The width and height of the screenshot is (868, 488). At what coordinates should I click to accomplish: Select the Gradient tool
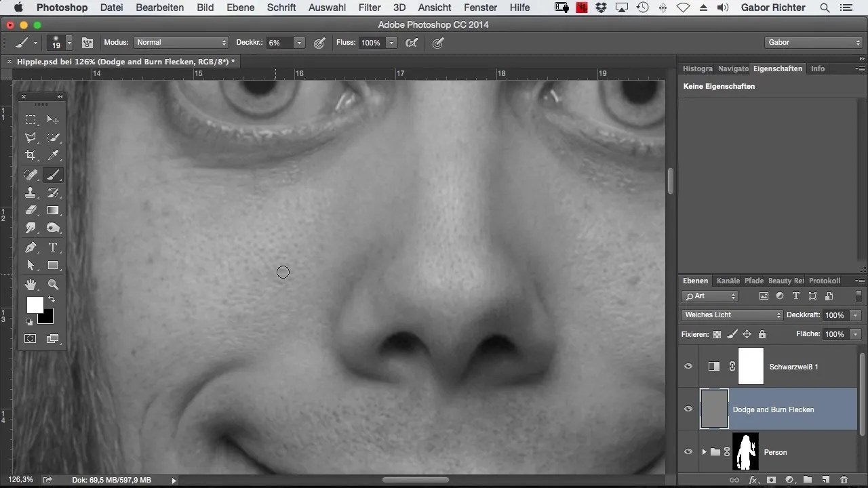click(x=53, y=211)
